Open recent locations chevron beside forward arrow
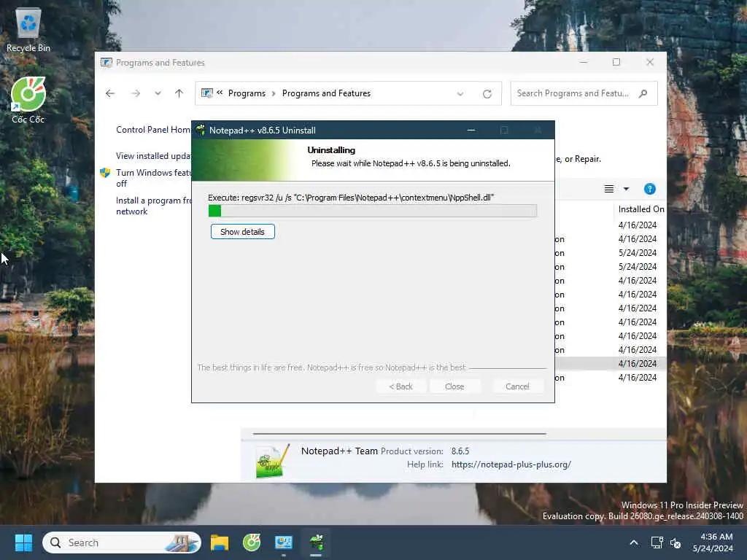This screenshot has width=747, height=560. [158, 93]
